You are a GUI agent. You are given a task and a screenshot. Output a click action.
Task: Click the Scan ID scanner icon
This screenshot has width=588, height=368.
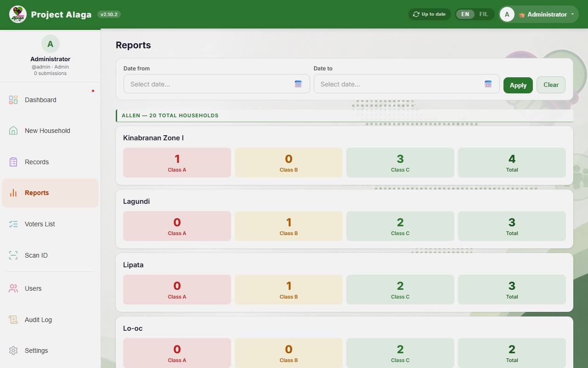click(13, 255)
